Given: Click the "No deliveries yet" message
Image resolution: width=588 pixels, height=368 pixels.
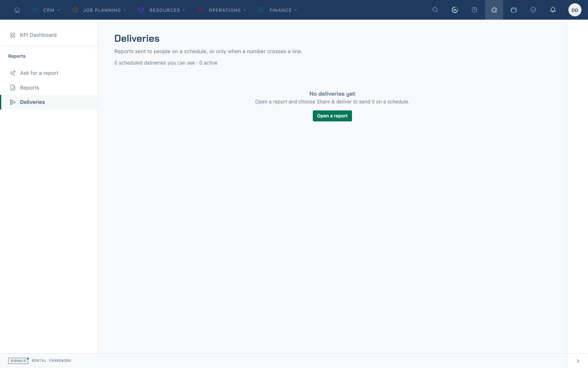Looking at the screenshot, I should pyautogui.click(x=332, y=94).
